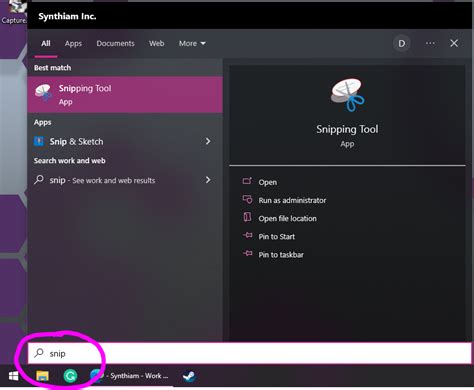Choose Open file location
Viewport: 474px width, 390px height.
tap(287, 218)
